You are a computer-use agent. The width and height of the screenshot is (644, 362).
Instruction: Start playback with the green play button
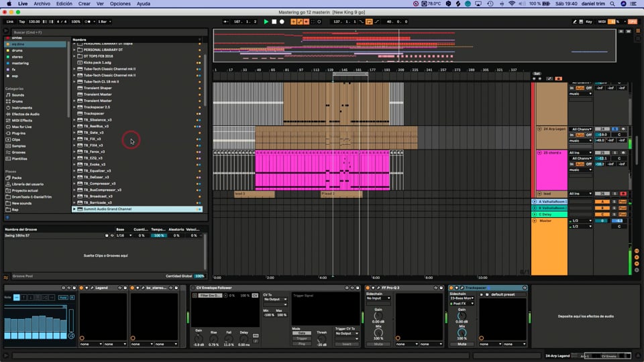click(266, 21)
